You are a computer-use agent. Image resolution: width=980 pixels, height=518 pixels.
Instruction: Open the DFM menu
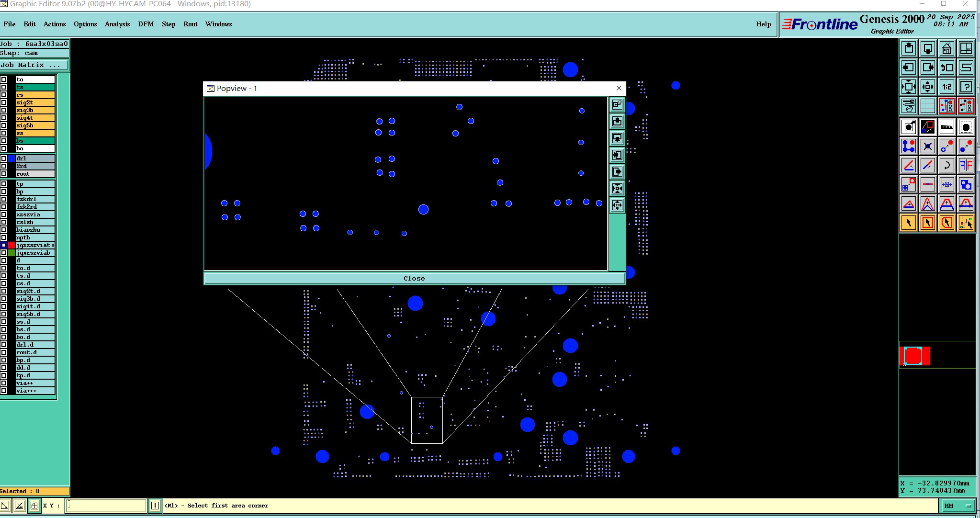(x=146, y=24)
